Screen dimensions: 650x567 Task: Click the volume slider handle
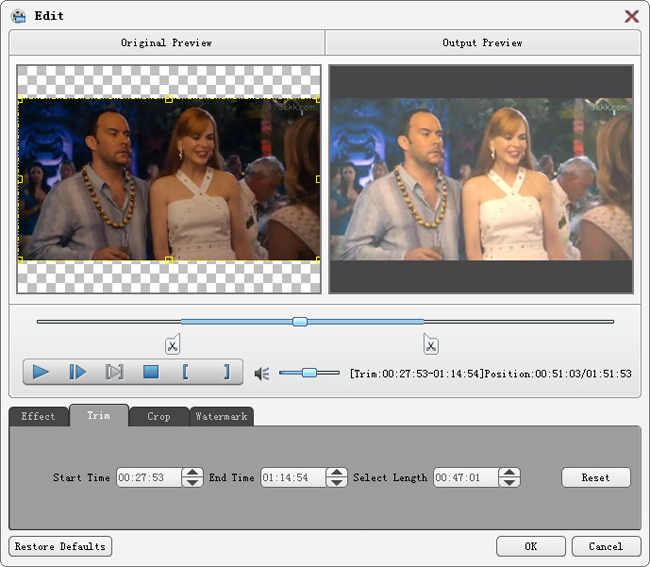[x=309, y=373]
